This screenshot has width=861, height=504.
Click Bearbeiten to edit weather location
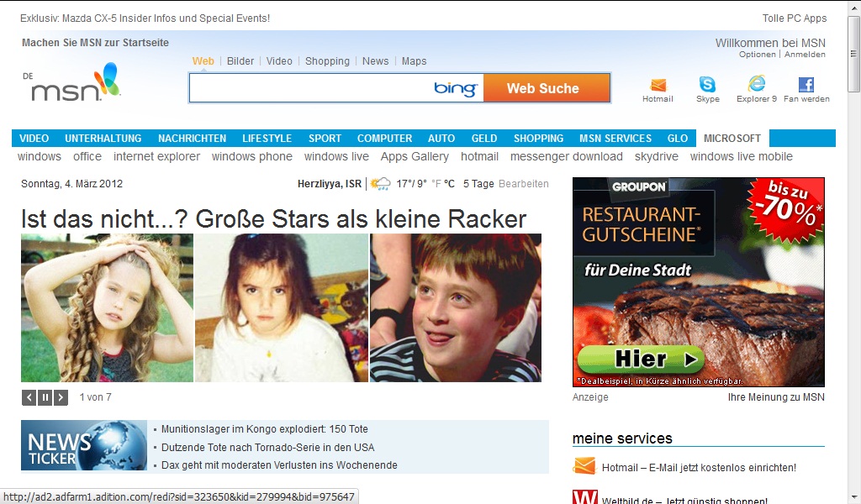point(523,184)
